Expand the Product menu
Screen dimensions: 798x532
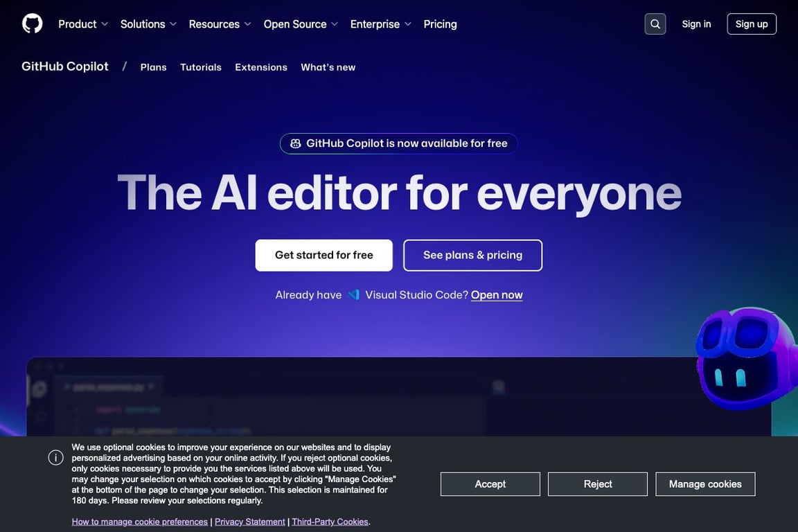click(83, 24)
